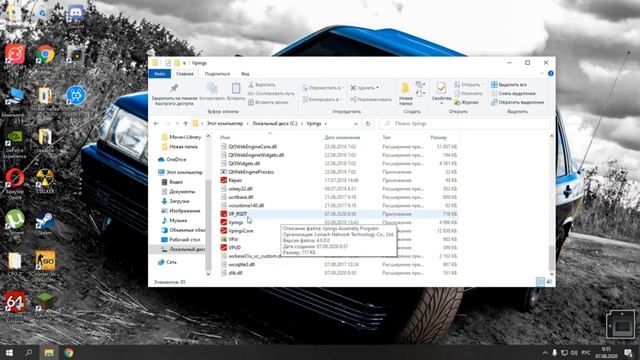Click Выделить все in ribbon
Image resolution: width=640 pixels, height=360 pixels.
509,84
